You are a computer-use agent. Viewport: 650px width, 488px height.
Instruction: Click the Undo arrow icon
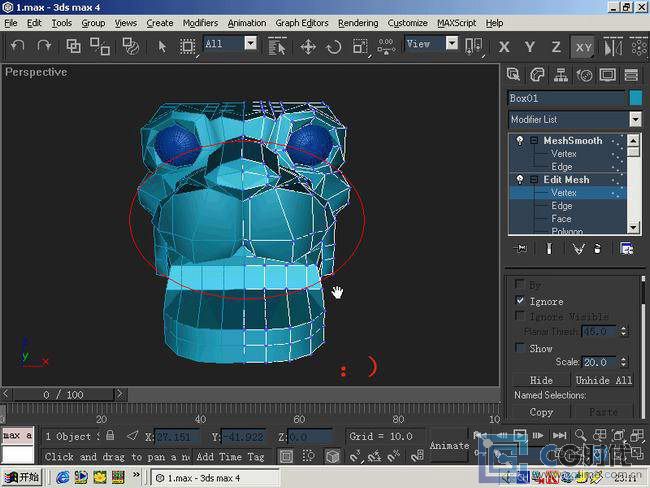(17, 46)
